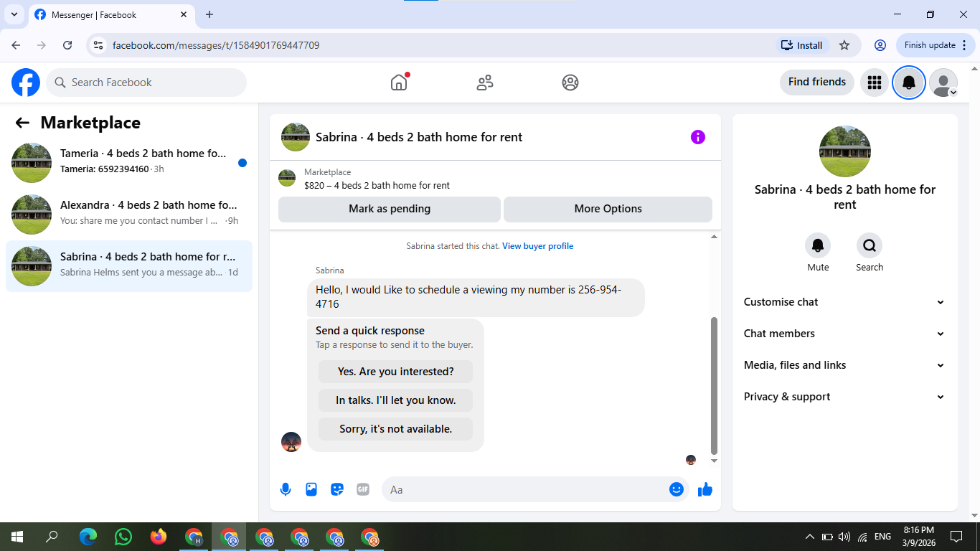The width and height of the screenshot is (980, 551).
Task: Select the Messenger | Facebook tab
Action: tap(111, 14)
